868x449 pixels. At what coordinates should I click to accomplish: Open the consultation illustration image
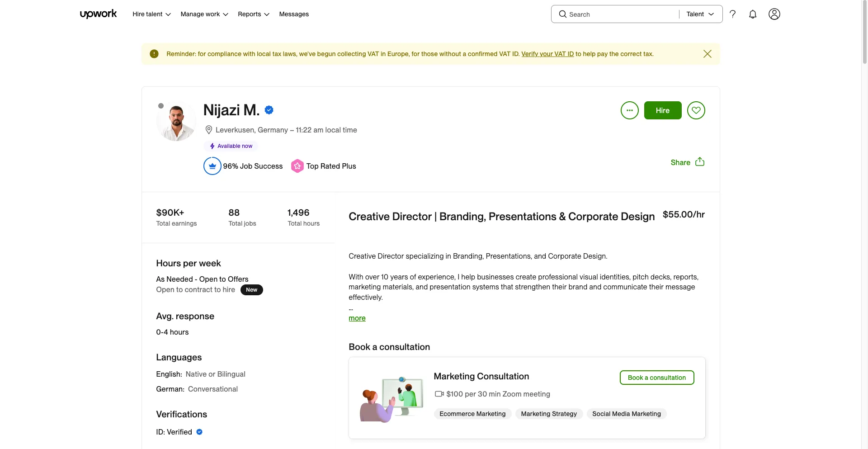(x=392, y=399)
